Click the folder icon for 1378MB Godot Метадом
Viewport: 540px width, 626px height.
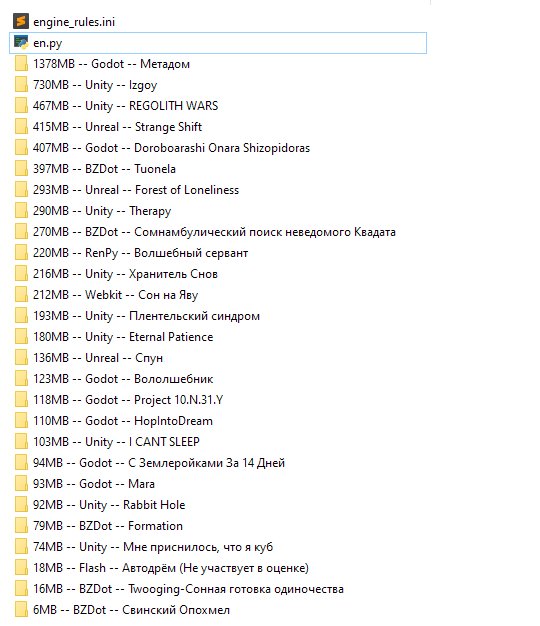21,63
